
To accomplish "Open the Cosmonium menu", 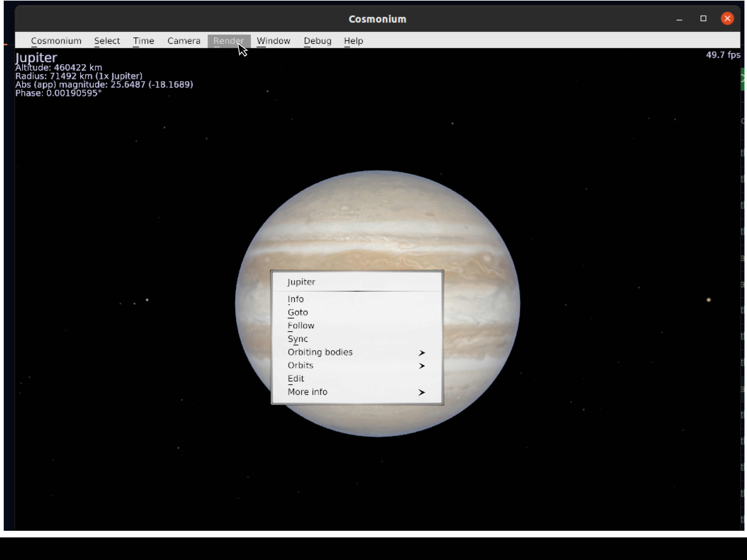I will (x=56, y=41).
